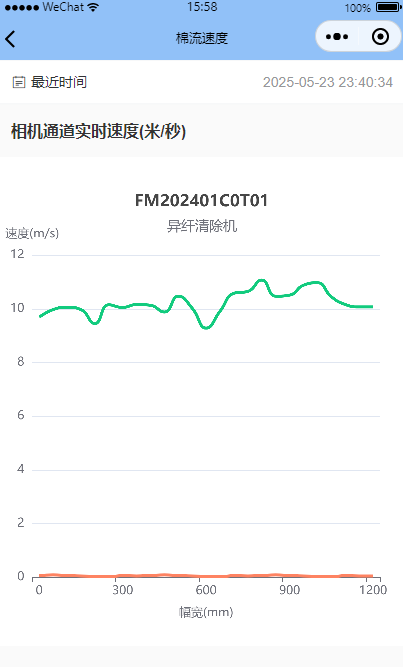
Task: Click the status bar time 15:58
Action: [x=202, y=7]
